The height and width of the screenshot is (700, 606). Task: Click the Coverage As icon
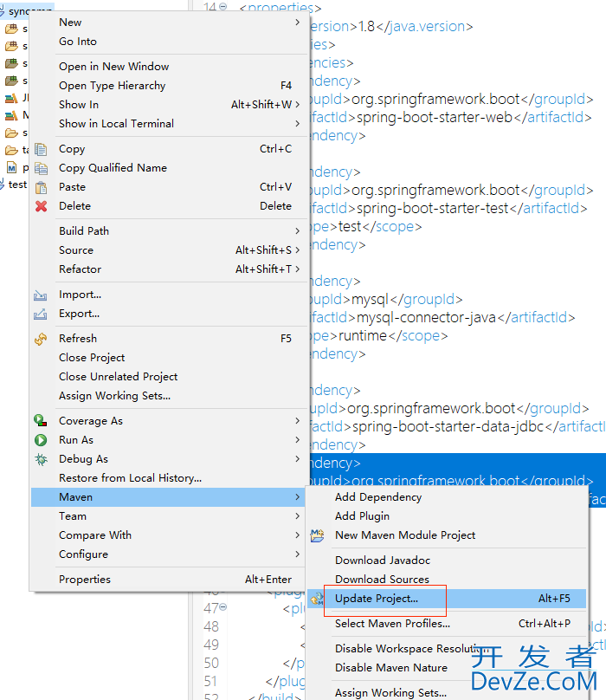click(41, 421)
